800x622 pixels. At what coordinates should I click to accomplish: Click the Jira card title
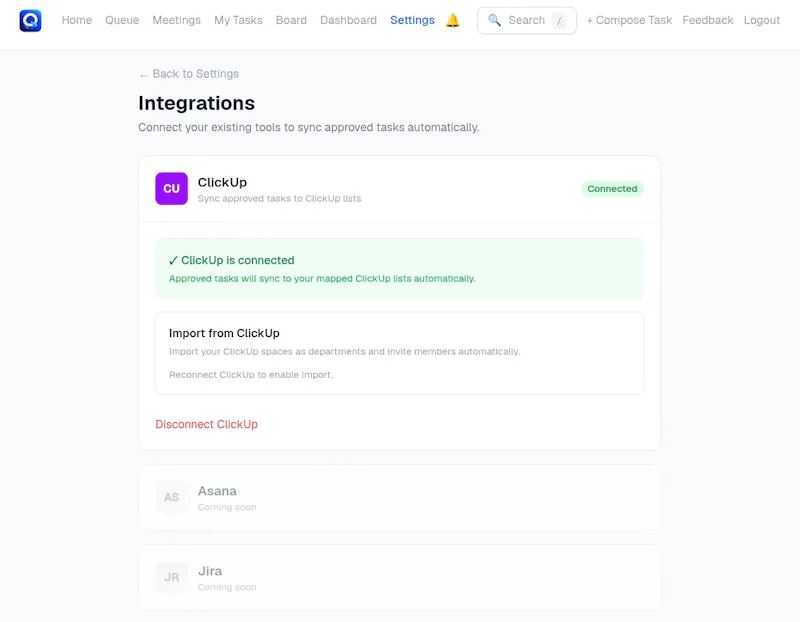210,571
